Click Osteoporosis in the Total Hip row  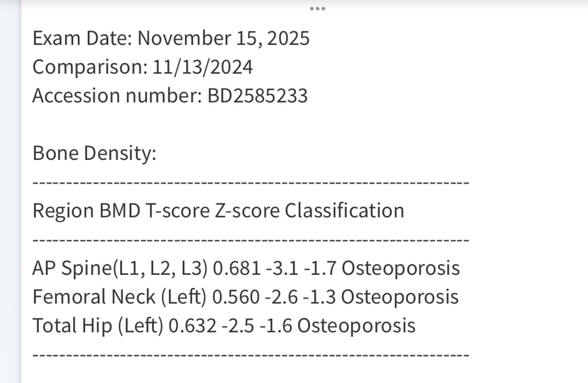356,325
